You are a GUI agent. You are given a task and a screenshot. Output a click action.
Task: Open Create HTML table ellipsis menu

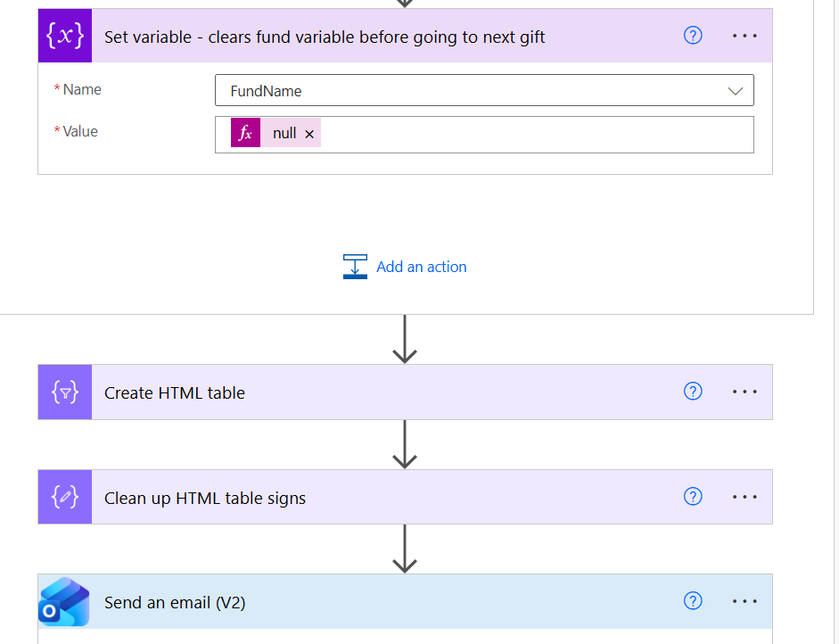point(744,392)
